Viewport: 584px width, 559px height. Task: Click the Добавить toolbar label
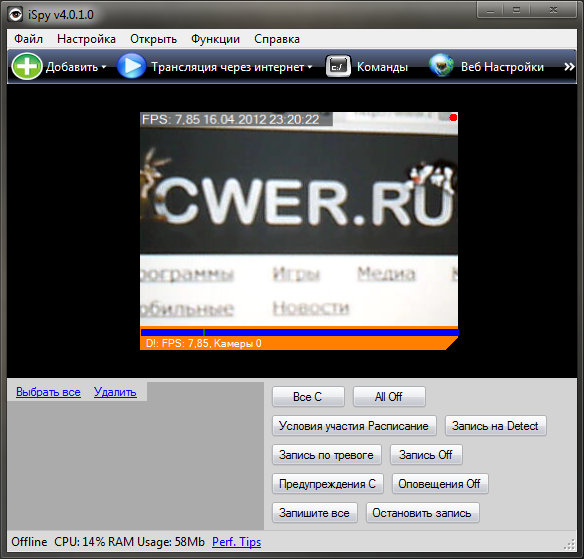click(72, 67)
